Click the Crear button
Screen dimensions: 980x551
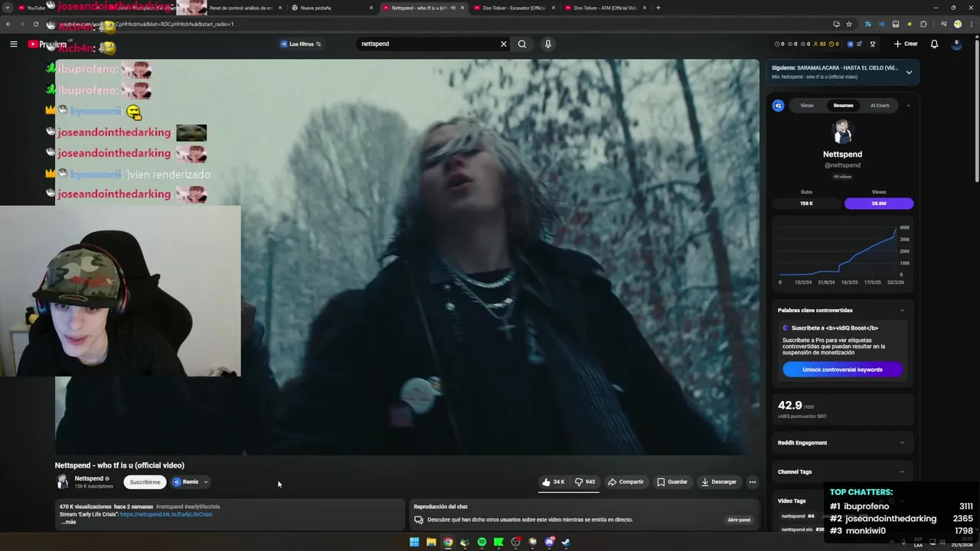click(x=906, y=44)
